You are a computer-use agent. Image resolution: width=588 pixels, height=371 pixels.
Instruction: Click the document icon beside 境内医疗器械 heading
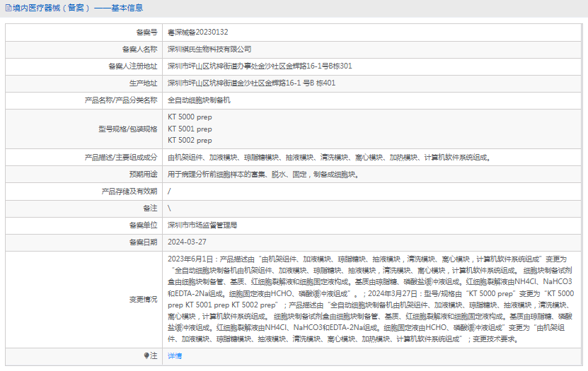[8, 8]
